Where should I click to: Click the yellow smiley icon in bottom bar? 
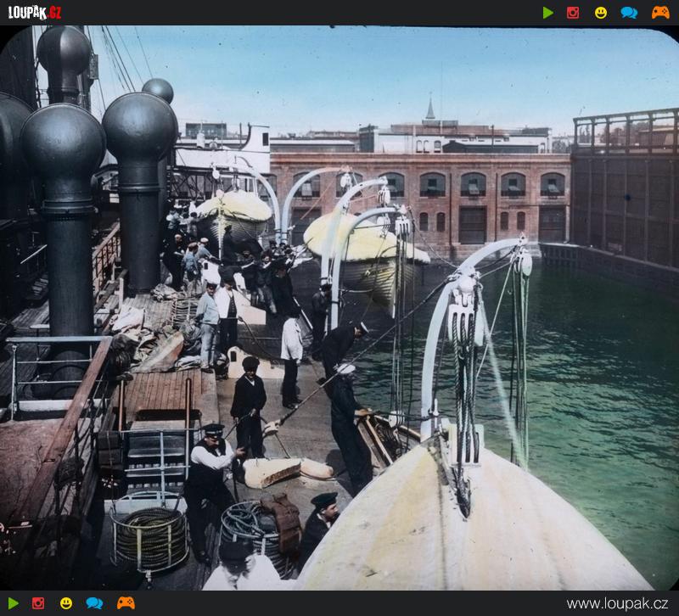point(66,603)
